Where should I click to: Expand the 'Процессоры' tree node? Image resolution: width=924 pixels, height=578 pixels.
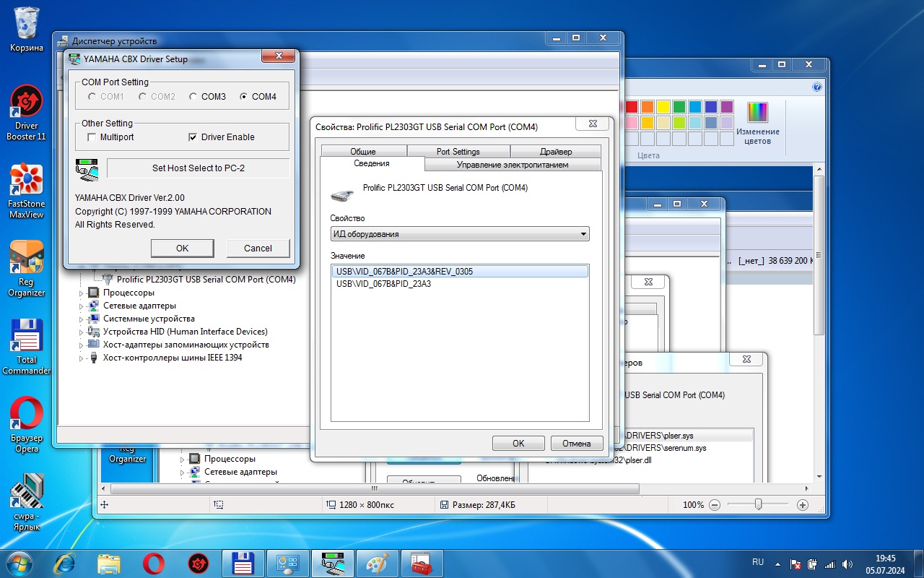82,293
